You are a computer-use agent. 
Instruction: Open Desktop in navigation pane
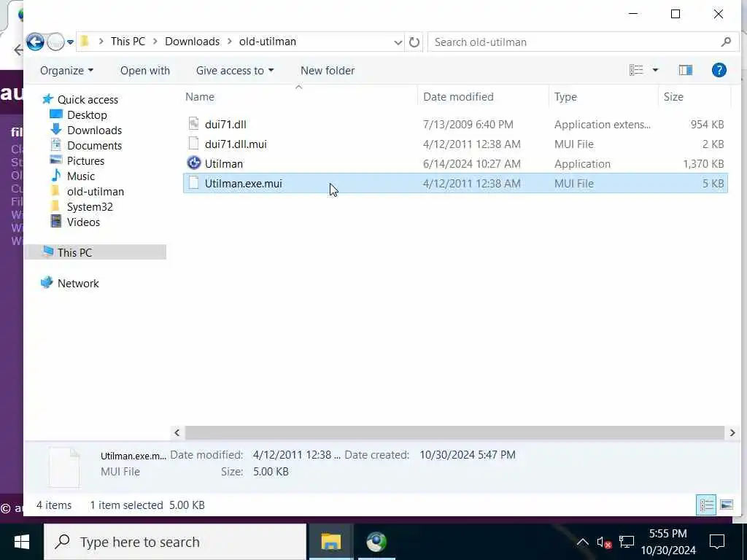87,114
